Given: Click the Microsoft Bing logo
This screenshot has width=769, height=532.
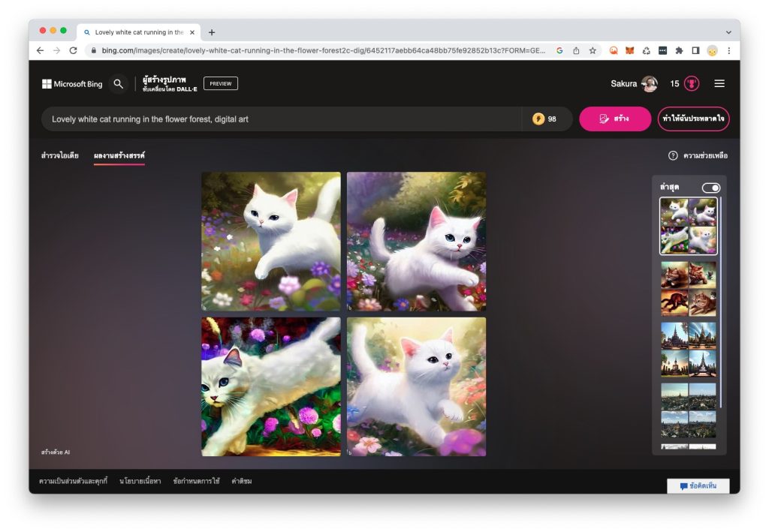Looking at the screenshot, I should pos(71,83).
